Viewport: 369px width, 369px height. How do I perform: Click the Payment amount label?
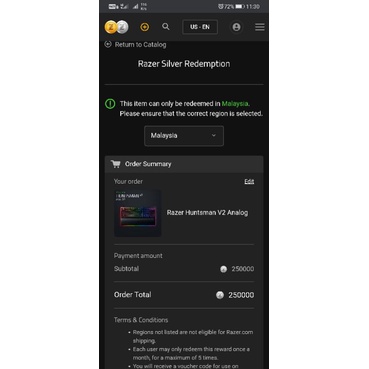[x=138, y=256]
